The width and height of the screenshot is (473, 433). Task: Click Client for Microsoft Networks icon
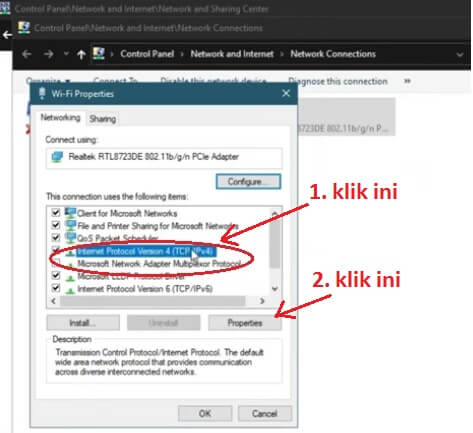click(70, 213)
